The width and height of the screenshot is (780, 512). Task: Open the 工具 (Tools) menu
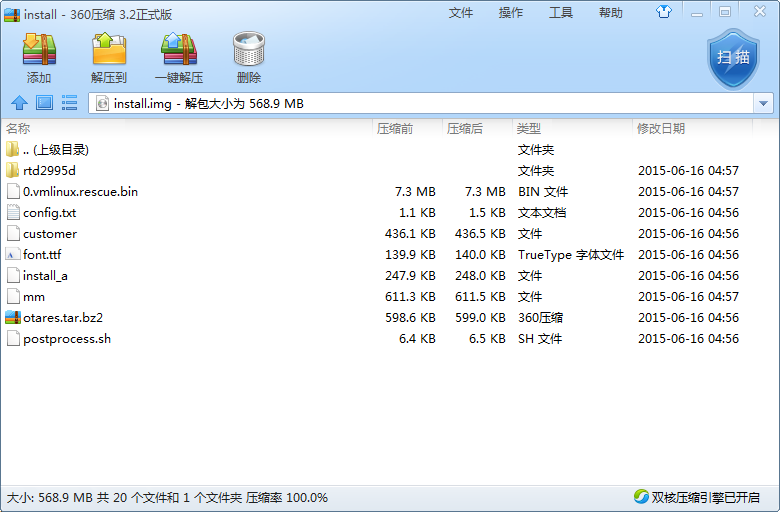[561, 12]
